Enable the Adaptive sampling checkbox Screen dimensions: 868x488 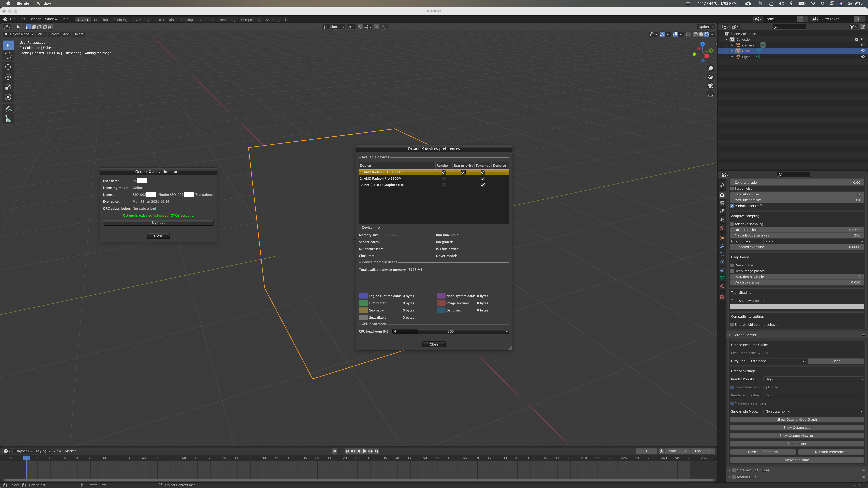tap(732, 224)
